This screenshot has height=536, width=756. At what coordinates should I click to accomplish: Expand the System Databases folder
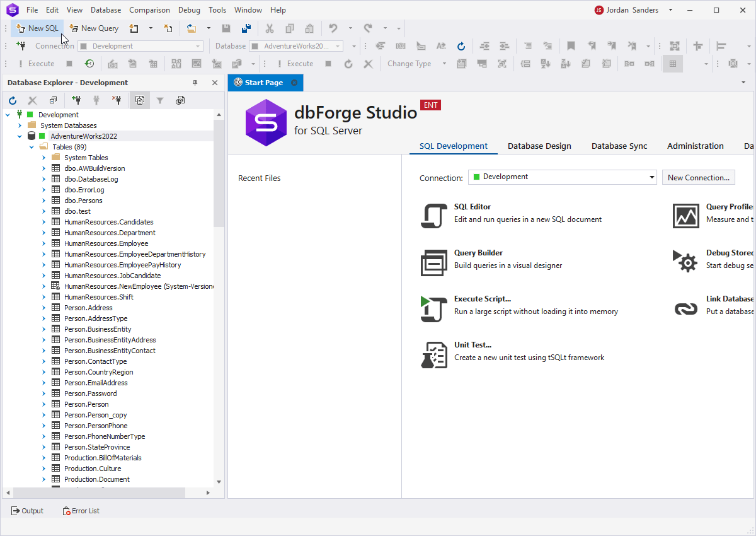pos(20,125)
